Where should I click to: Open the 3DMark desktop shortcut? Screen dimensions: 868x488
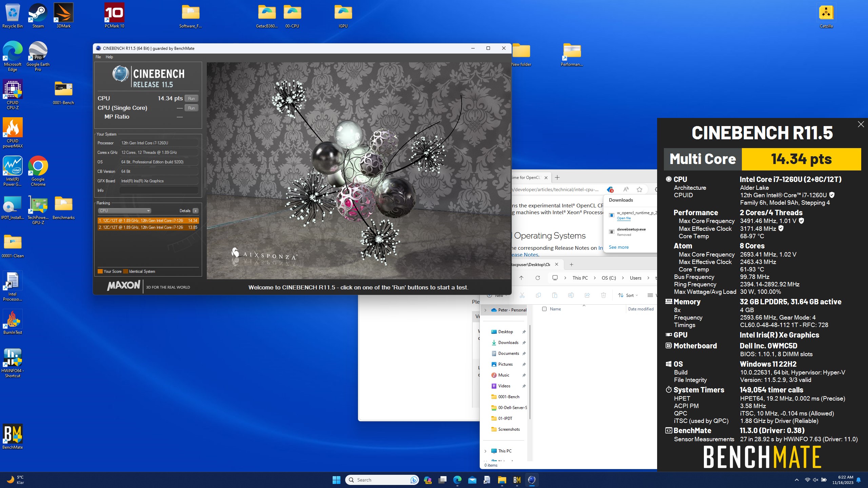click(63, 16)
